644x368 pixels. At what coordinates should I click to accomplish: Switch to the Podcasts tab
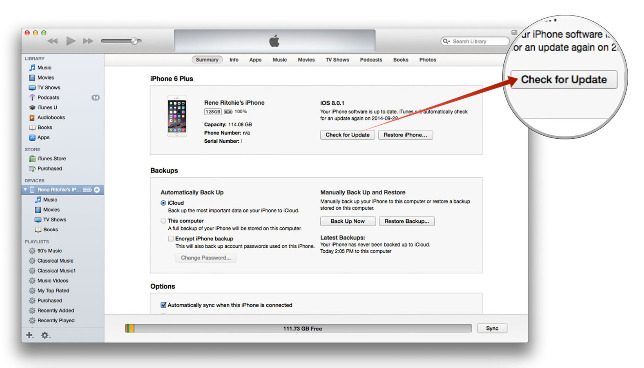pyautogui.click(x=371, y=60)
